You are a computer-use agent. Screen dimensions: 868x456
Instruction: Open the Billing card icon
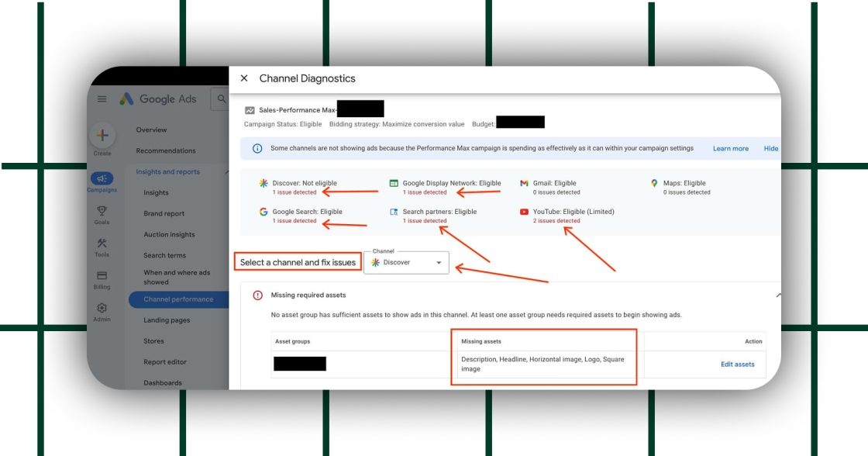click(102, 275)
